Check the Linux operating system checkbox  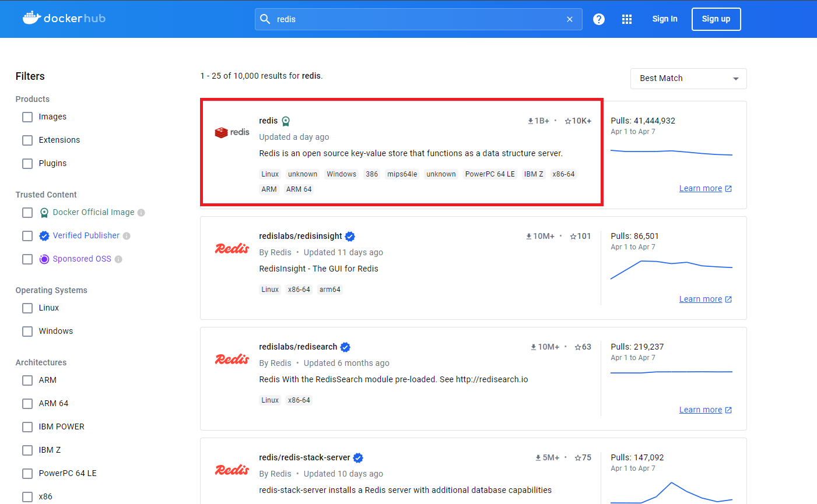(x=27, y=308)
